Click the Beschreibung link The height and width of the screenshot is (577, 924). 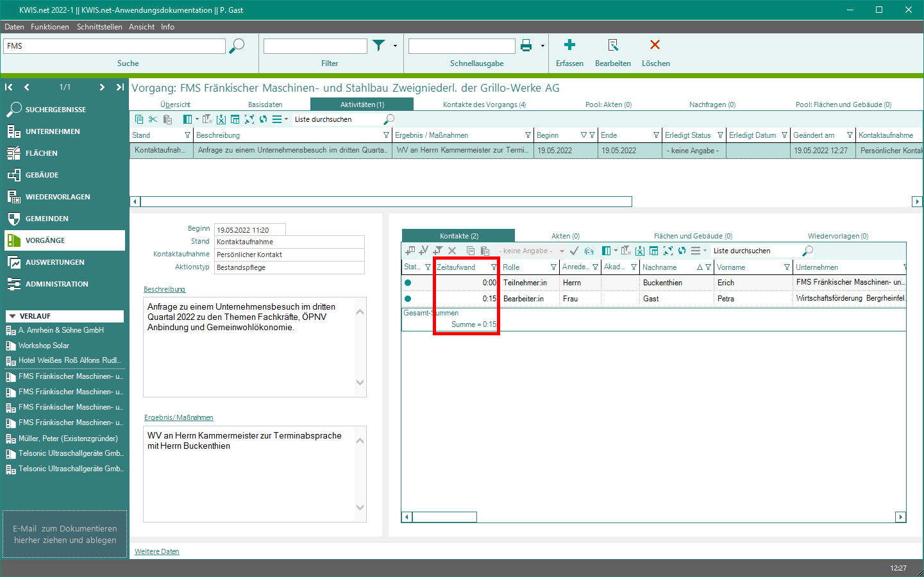[x=164, y=289]
